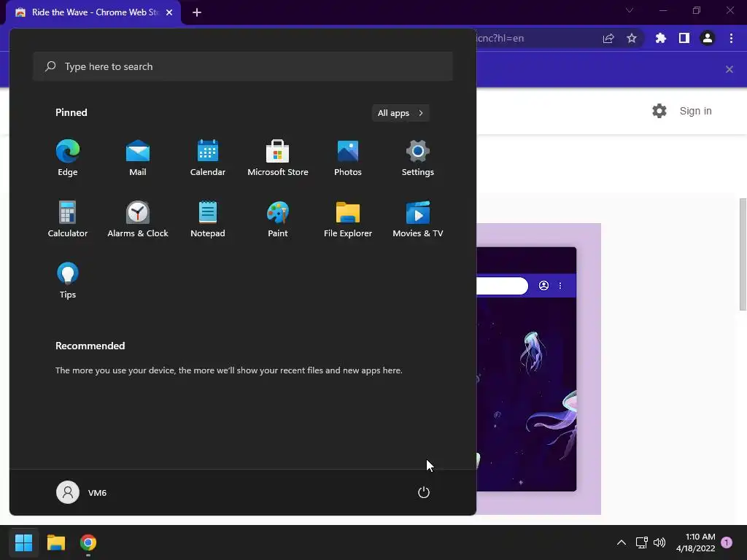View the jellyfish theme preview image
The image size is (747, 560).
(539, 369)
